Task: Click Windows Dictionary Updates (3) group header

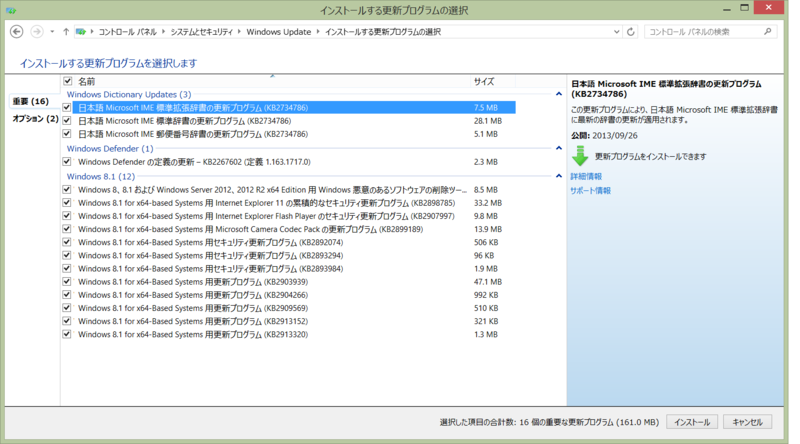Action: 129,94
